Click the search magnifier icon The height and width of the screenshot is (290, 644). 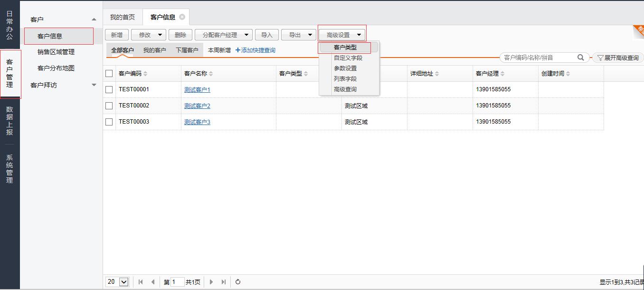point(580,58)
